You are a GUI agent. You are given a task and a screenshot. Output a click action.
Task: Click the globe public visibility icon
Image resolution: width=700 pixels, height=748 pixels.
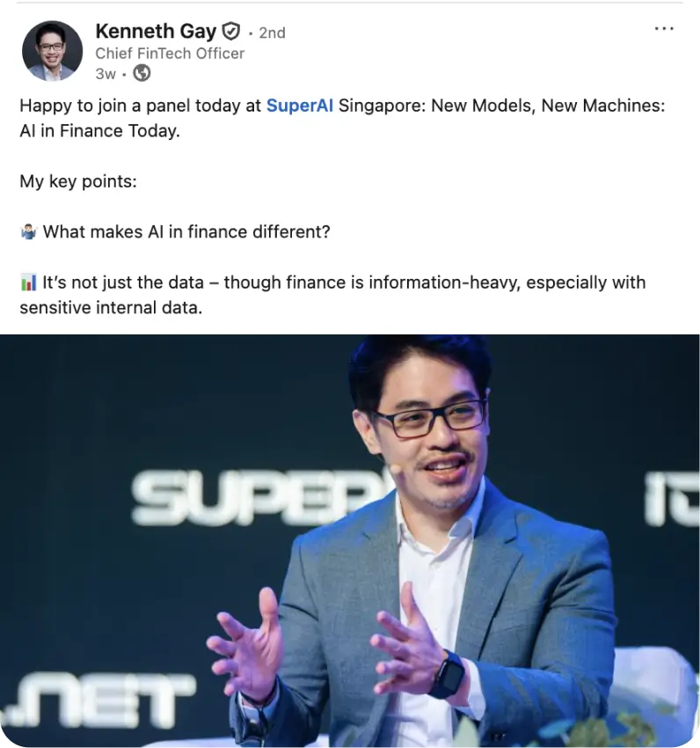pyautogui.click(x=142, y=73)
